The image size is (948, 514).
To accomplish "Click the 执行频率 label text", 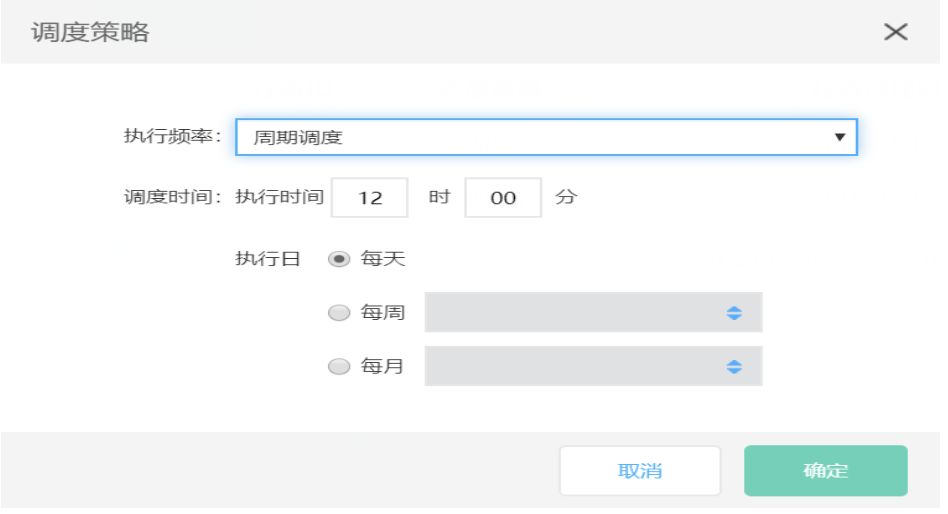I will point(172,136).
